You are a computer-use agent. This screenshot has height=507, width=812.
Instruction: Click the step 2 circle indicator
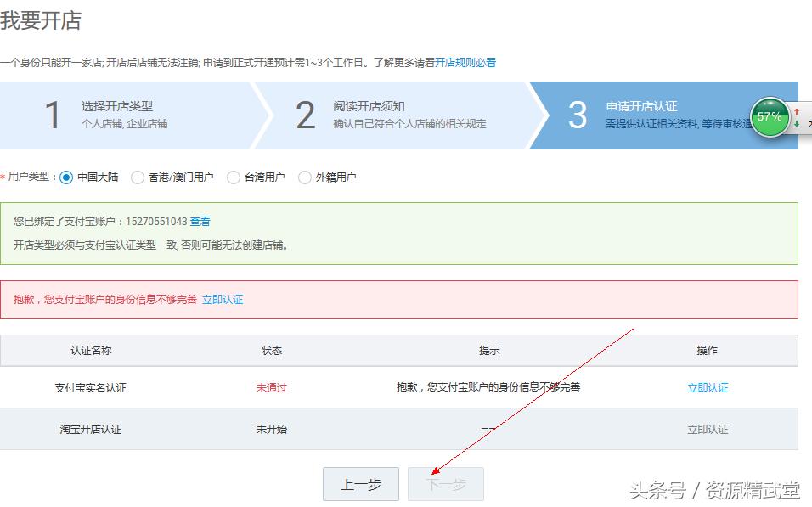pyautogui.click(x=304, y=115)
